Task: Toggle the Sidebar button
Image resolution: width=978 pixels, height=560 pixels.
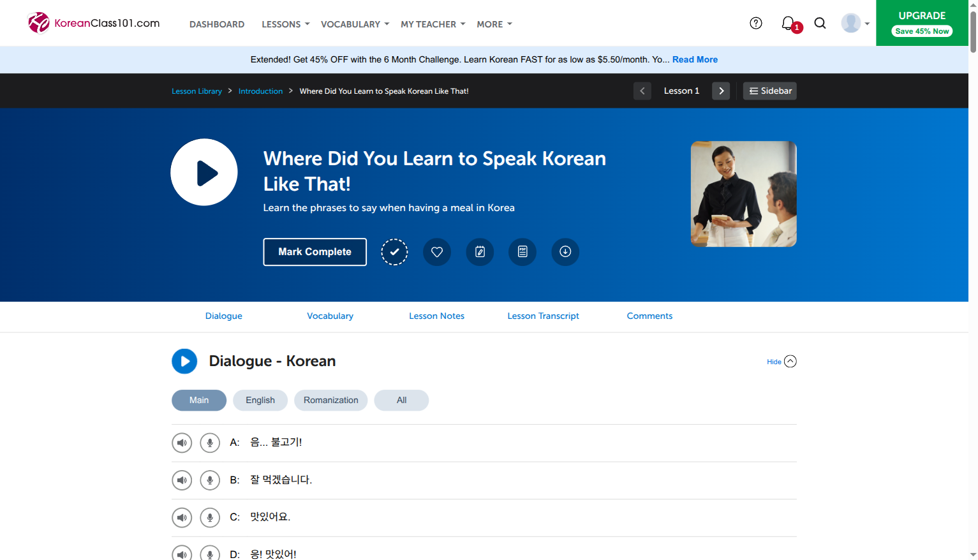Action: click(x=770, y=91)
